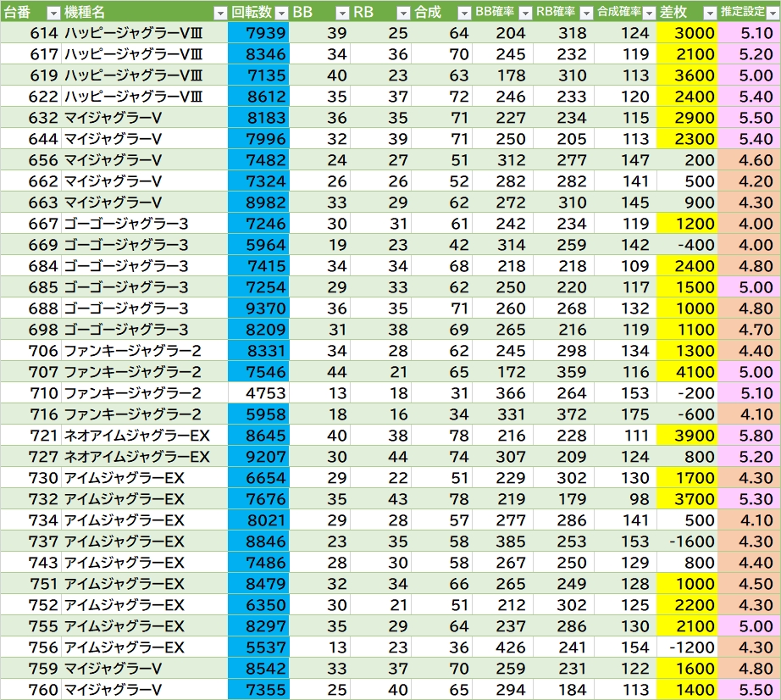This screenshot has width=781, height=700.
Task: Select the -1600 差枚 cell
Action: coord(686,542)
